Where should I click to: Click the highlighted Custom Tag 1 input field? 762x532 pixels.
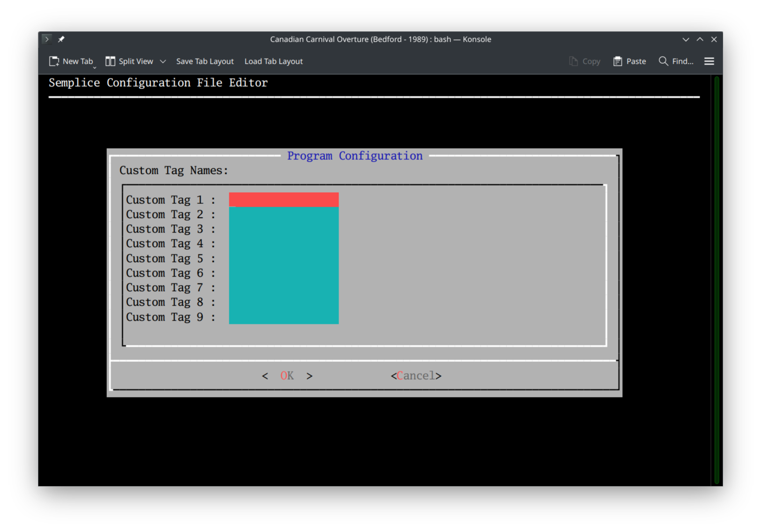click(283, 199)
